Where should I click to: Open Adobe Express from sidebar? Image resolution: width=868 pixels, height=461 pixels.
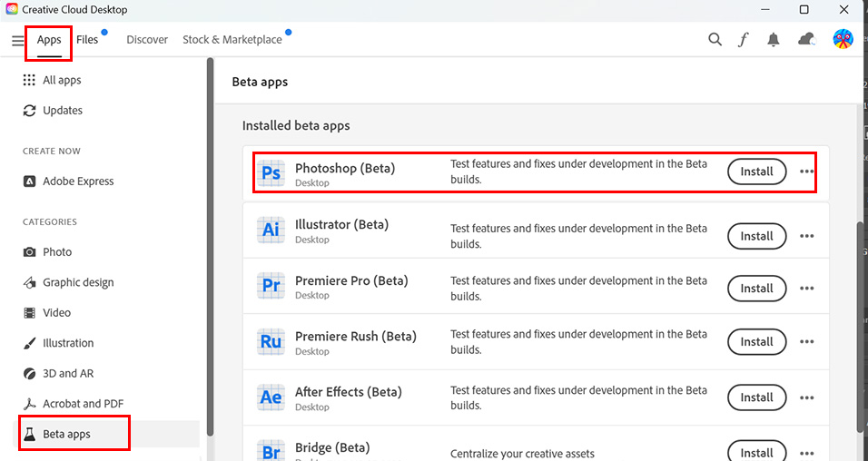78,181
